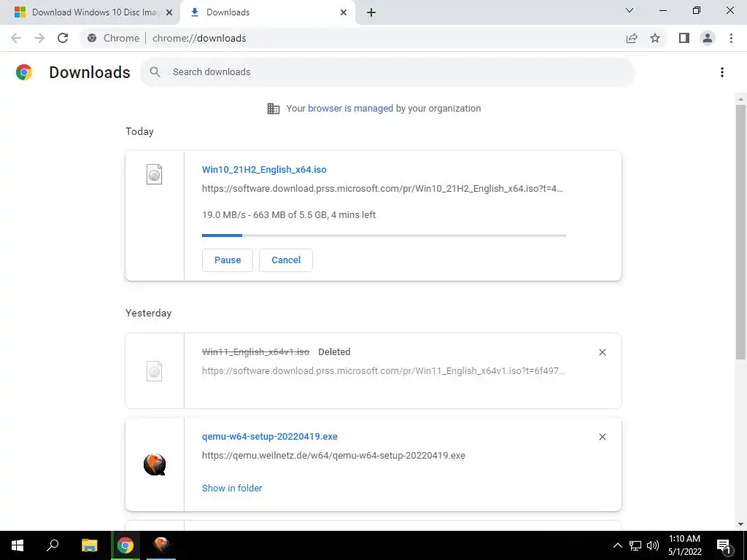Viewport: 747px width, 560px height.
Task: Click the browser is managed link
Action: coord(351,109)
